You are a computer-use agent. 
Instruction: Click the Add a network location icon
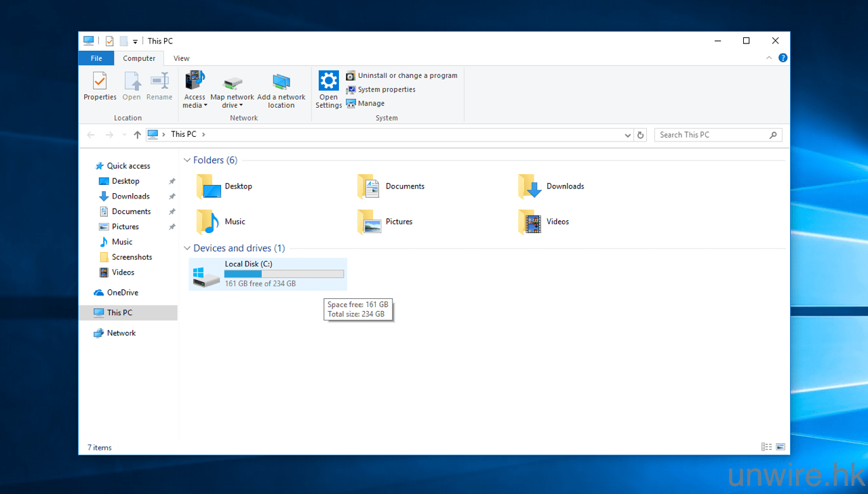pos(281,83)
